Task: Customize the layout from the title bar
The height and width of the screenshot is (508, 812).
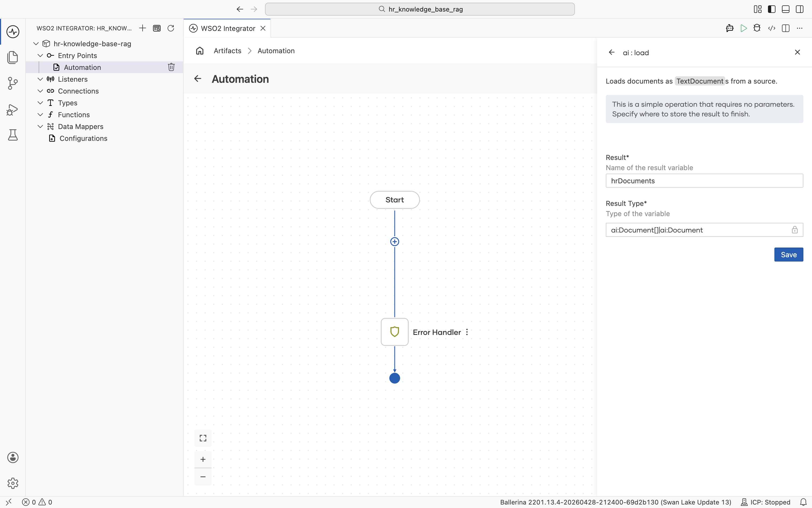Action: coord(758,9)
